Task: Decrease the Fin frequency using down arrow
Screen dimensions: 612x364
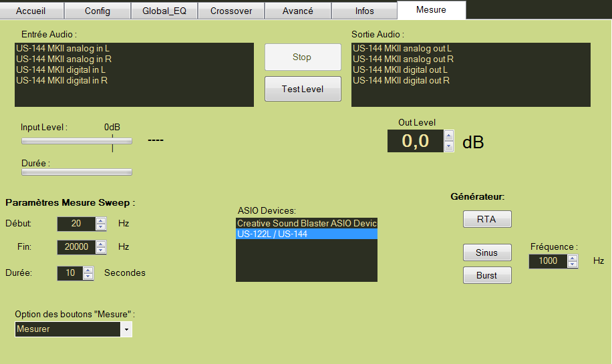Action: pos(100,250)
